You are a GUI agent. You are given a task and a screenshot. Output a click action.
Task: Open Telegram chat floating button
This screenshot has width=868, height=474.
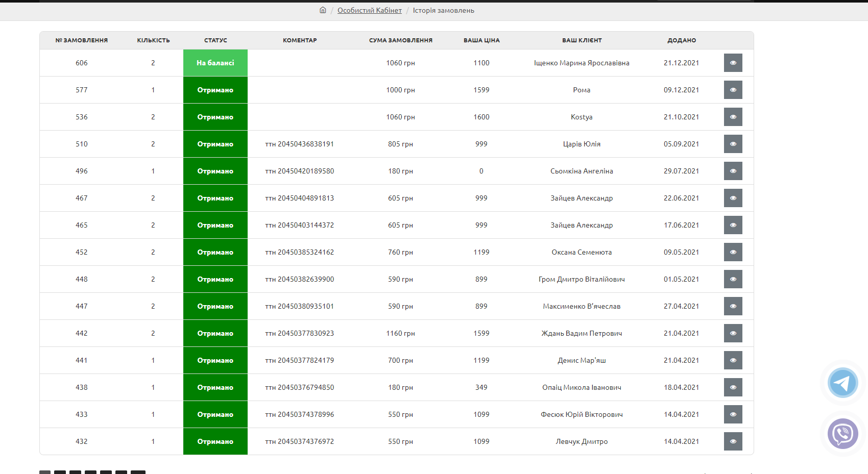pos(842,383)
